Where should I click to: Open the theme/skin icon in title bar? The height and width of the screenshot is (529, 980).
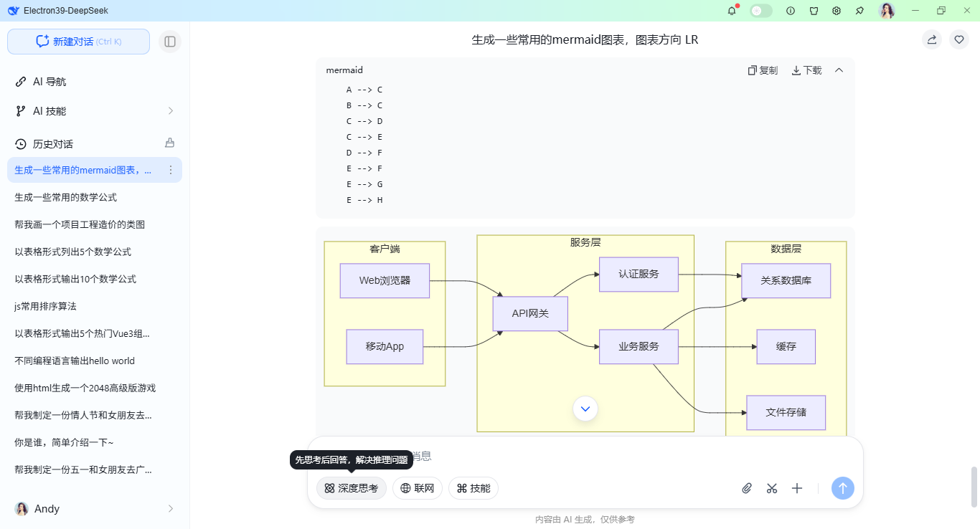point(814,11)
